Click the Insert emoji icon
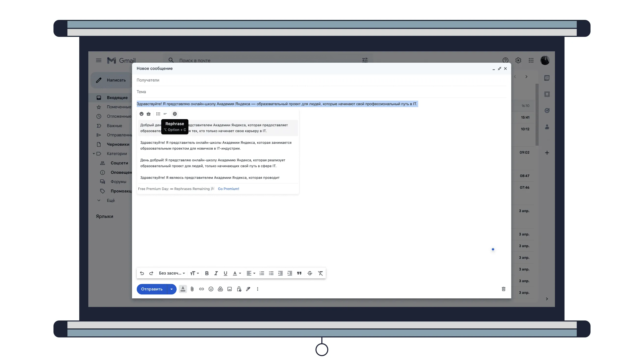 tap(211, 289)
